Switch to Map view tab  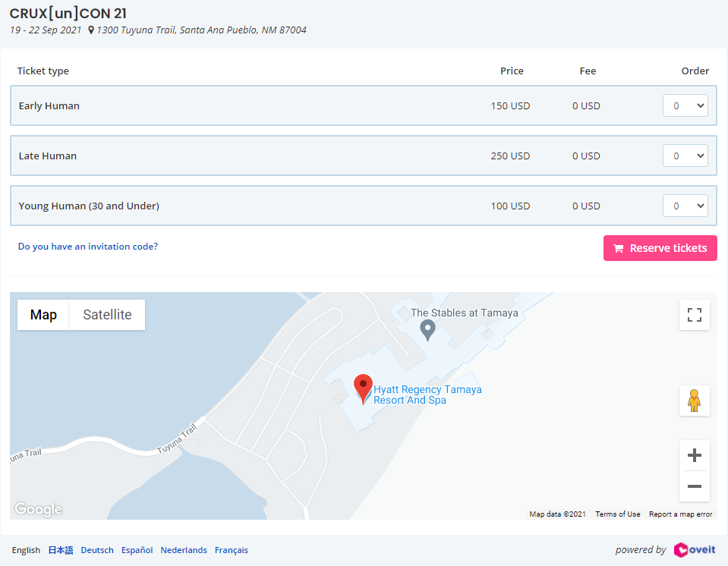43,315
